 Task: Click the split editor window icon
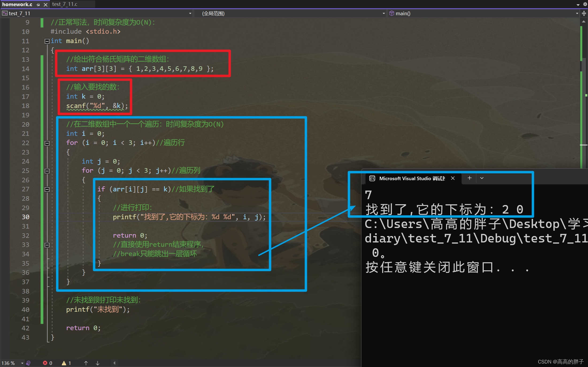click(x=584, y=13)
